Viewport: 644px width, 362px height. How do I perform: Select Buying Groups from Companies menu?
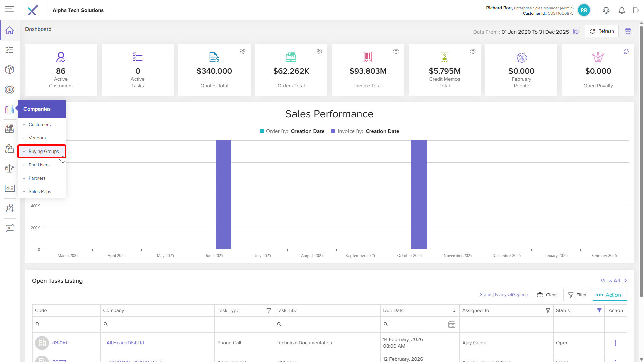coord(44,152)
